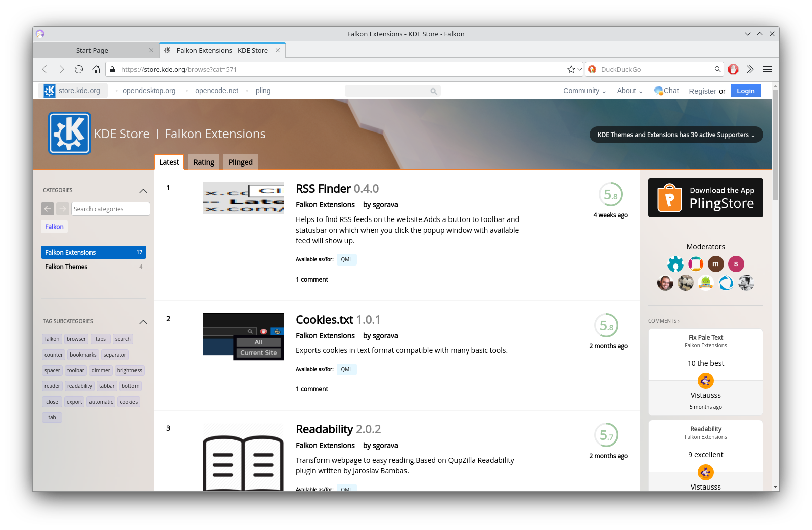The height and width of the screenshot is (530, 812).
Task: Show hidden toolbar items with double chevron
Action: point(750,69)
